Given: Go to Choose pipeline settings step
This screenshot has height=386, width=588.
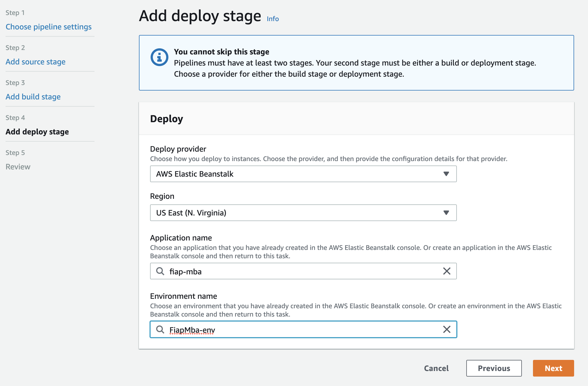Looking at the screenshot, I should [x=49, y=27].
